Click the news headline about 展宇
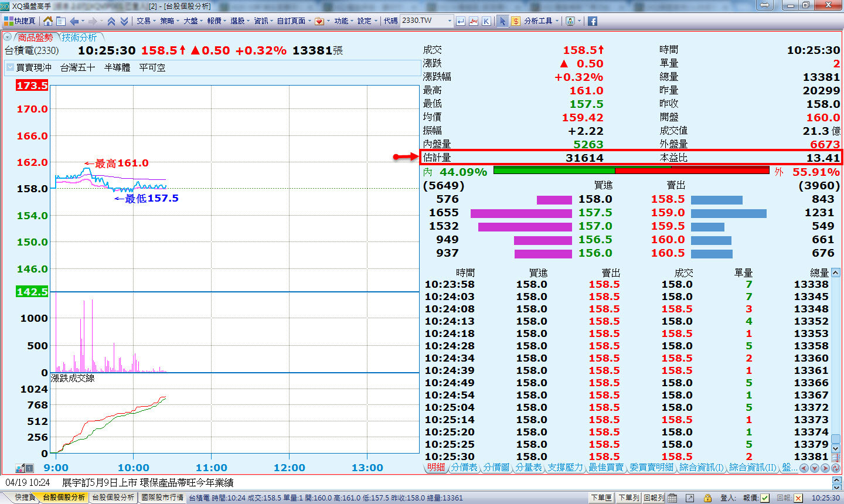This screenshot has height=504, width=844. tap(148, 482)
